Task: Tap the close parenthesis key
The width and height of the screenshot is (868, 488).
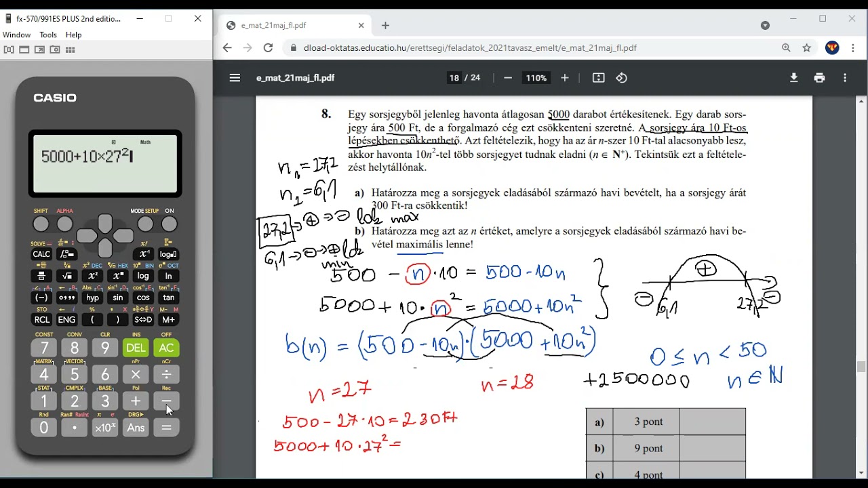Action: (118, 319)
